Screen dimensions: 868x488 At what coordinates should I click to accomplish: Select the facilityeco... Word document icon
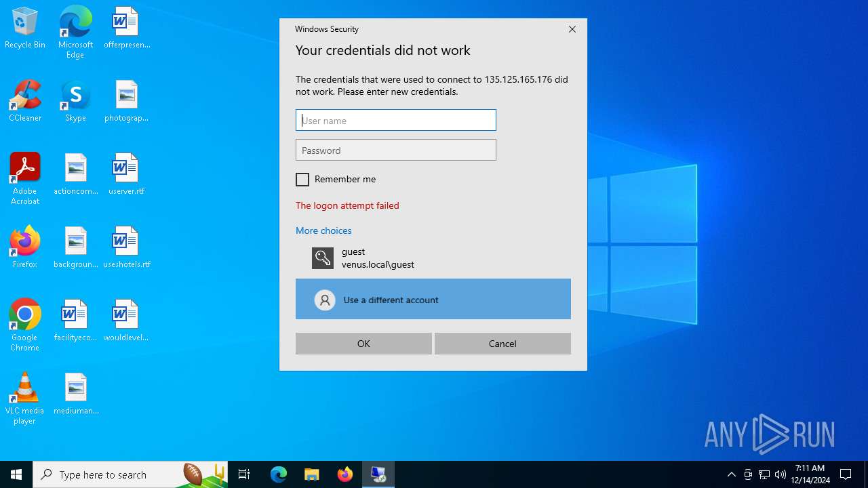click(x=75, y=321)
